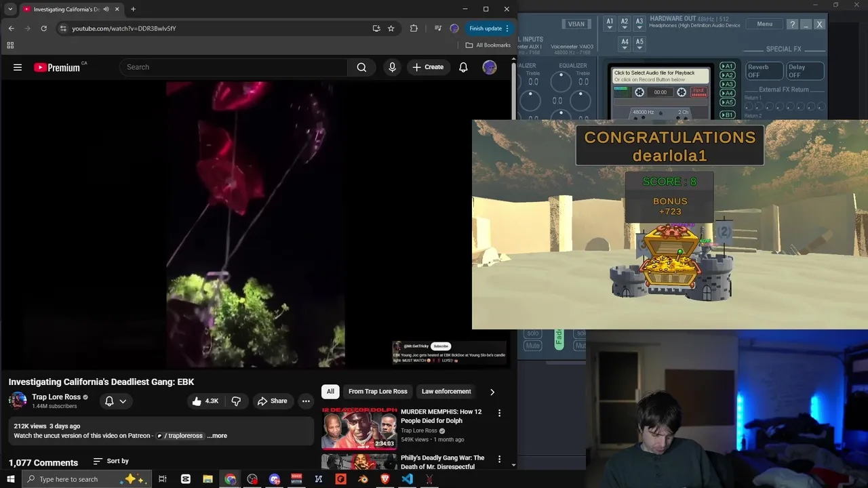
Task: Click the Create button
Action: (428, 67)
